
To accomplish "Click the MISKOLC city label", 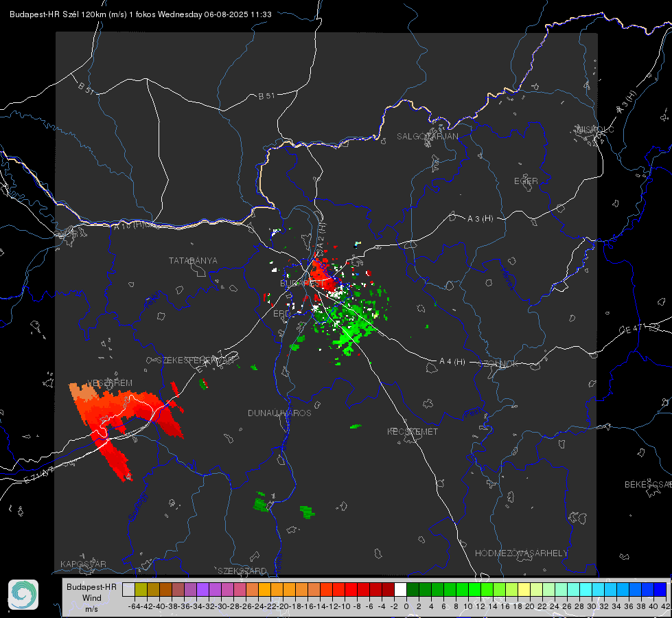I will point(595,129).
